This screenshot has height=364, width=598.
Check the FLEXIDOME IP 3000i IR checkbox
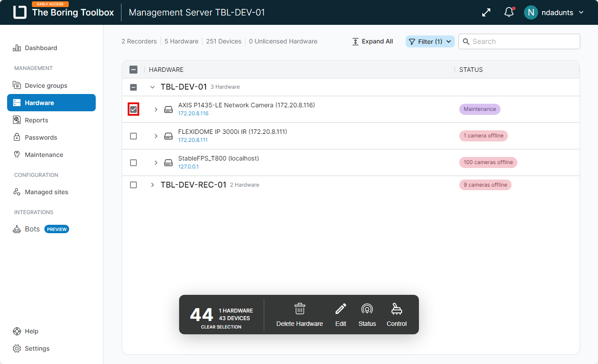click(x=133, y=136)
